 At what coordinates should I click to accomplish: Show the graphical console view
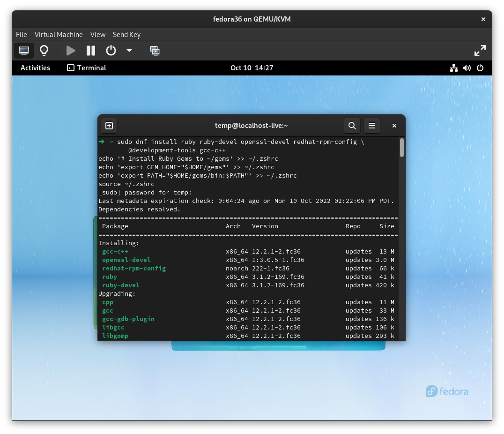coord(24,51)
